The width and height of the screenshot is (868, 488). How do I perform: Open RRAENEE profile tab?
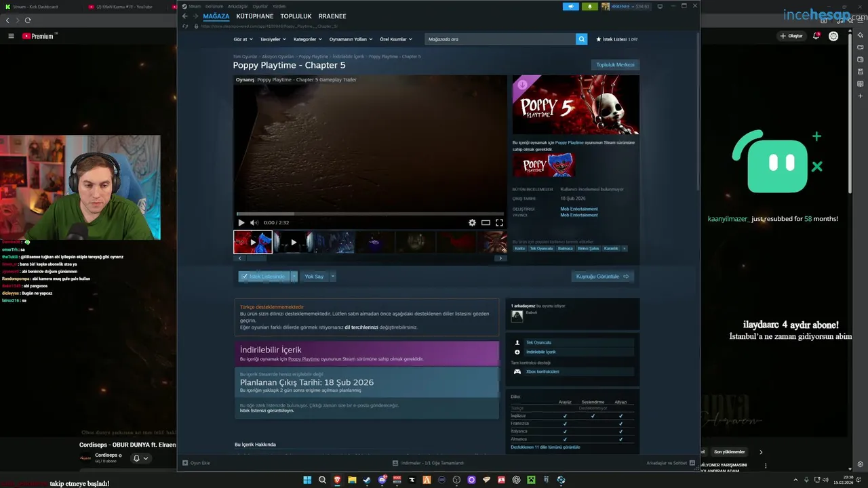click(332, 16)
